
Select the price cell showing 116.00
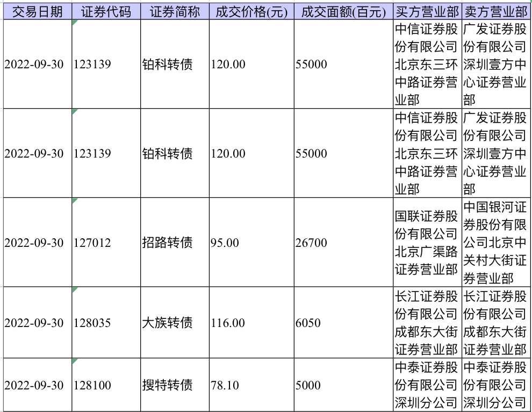tap(251, 322)
